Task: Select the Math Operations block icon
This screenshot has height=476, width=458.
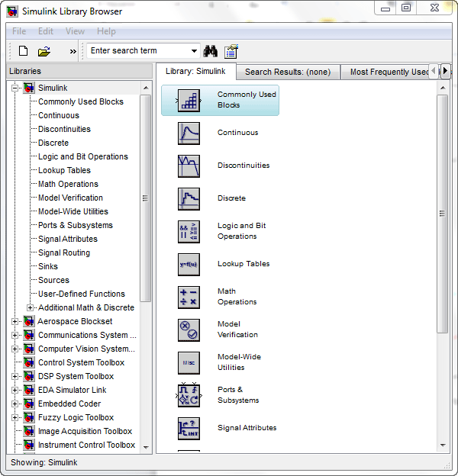Action: (x=189, y=297)
